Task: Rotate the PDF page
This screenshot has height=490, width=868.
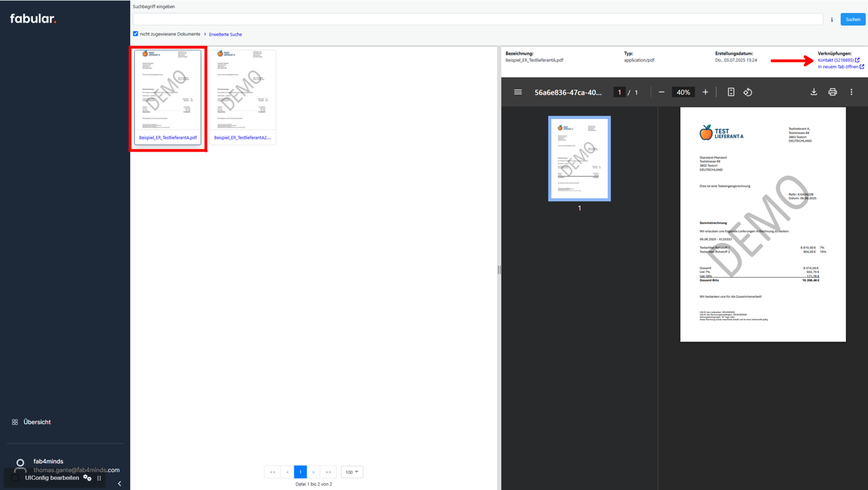Action: pyautogui.click(x=748, y=91)
